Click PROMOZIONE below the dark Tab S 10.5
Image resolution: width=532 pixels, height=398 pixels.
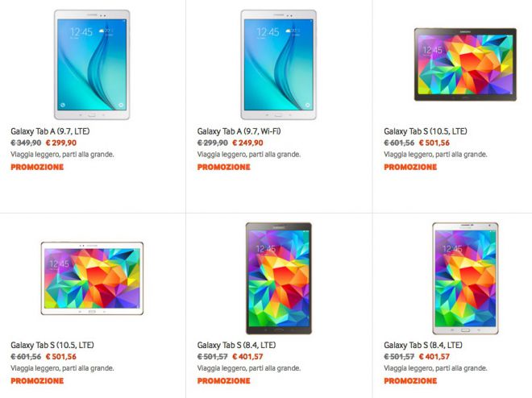coord(410,167)
